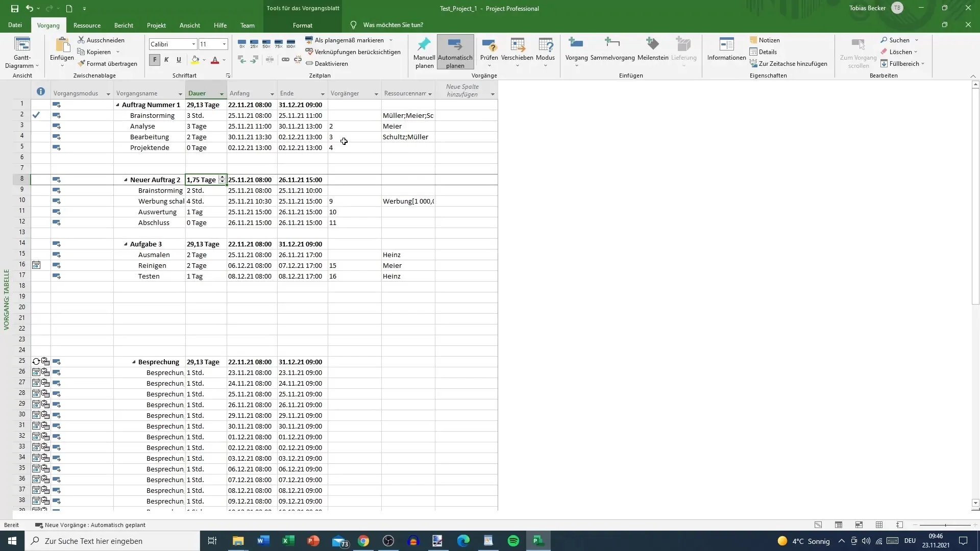Image resolution: width=980 pixels, height=551 pixels.
Task: Open the font color swatch dropdown
Action: (224, 60)
